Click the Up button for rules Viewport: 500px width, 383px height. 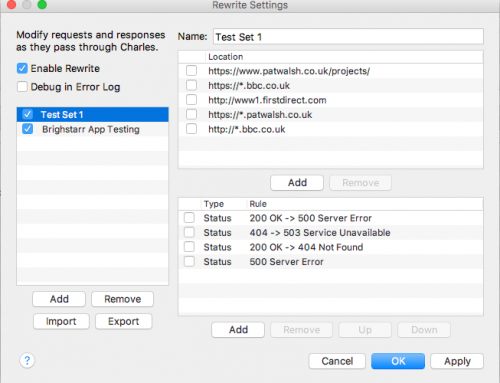click(x=365, y=330)
